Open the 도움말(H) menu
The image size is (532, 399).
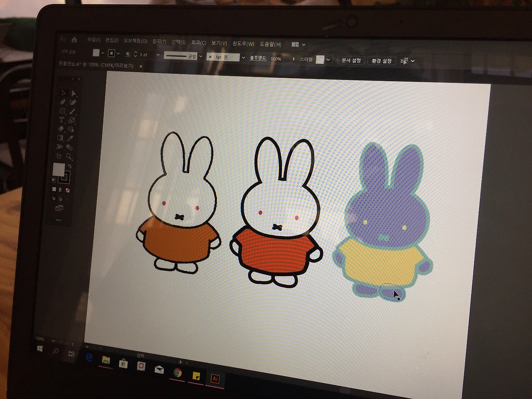coord(271,44)
